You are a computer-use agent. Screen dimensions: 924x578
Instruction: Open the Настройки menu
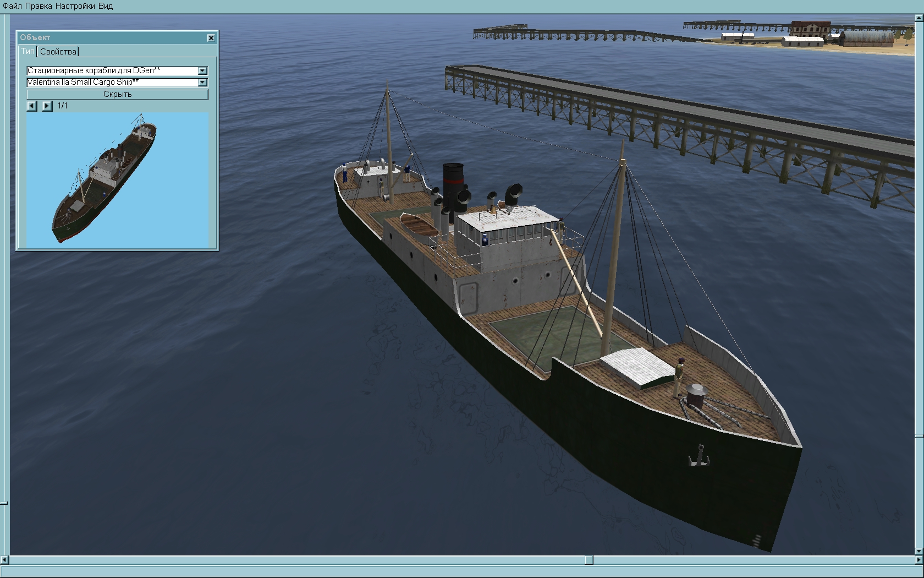pos(76,6)
